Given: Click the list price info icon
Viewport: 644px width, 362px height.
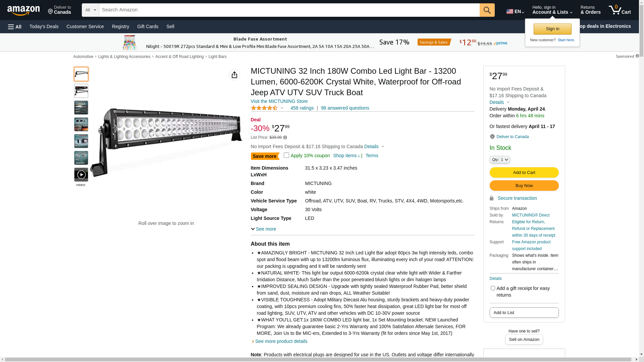Looking at the screenshot, I should (285, 137).
